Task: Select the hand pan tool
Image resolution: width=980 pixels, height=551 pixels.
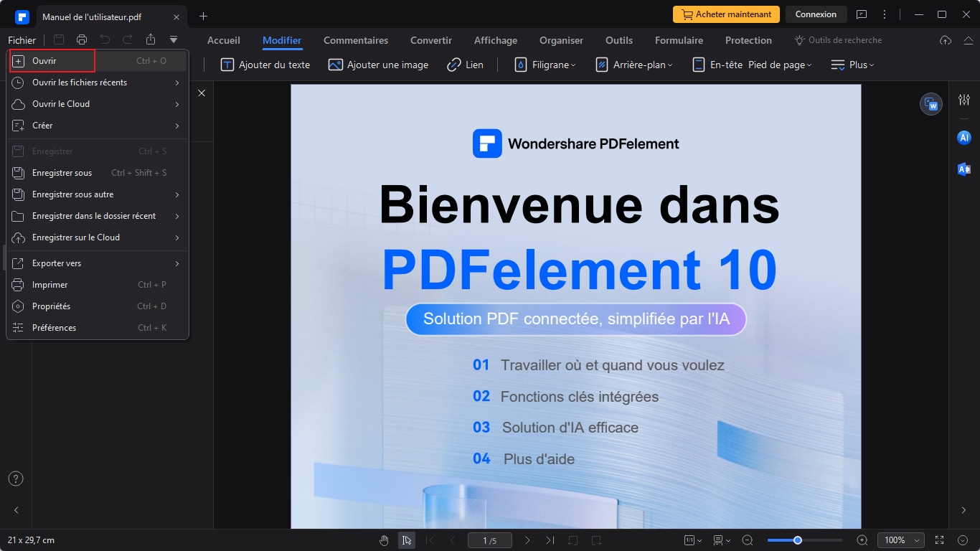Action: click(385, 540)
